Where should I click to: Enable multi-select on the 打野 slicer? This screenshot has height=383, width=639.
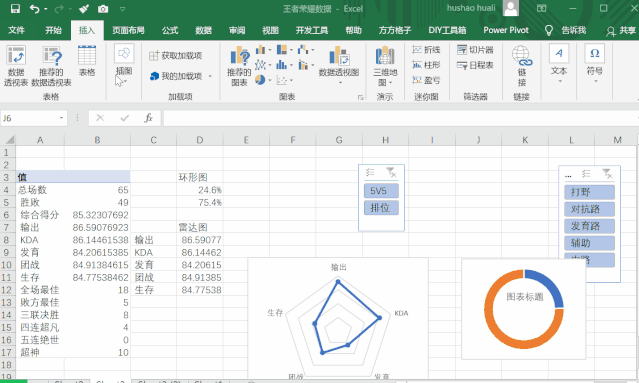tap(586, 174)
